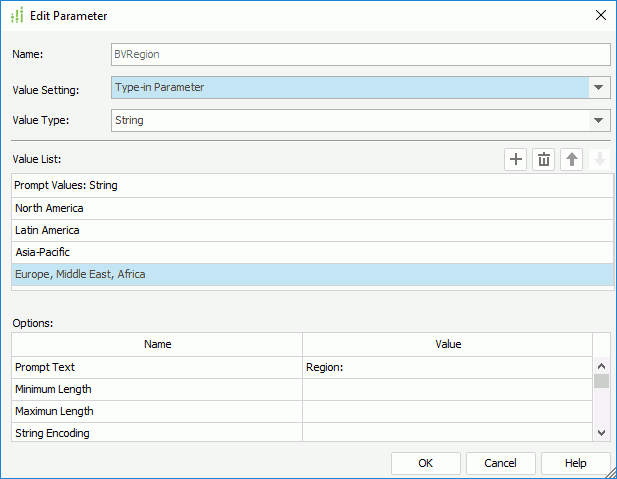This screenshot has width=617, height=479.
Task: Click the Minimum Length value cell
Action: (447, 389)
